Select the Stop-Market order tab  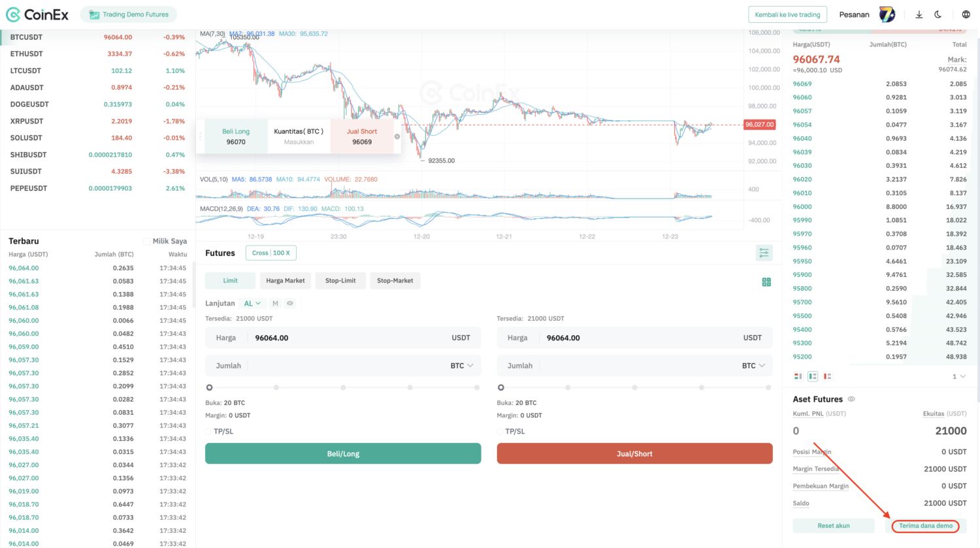395,281
